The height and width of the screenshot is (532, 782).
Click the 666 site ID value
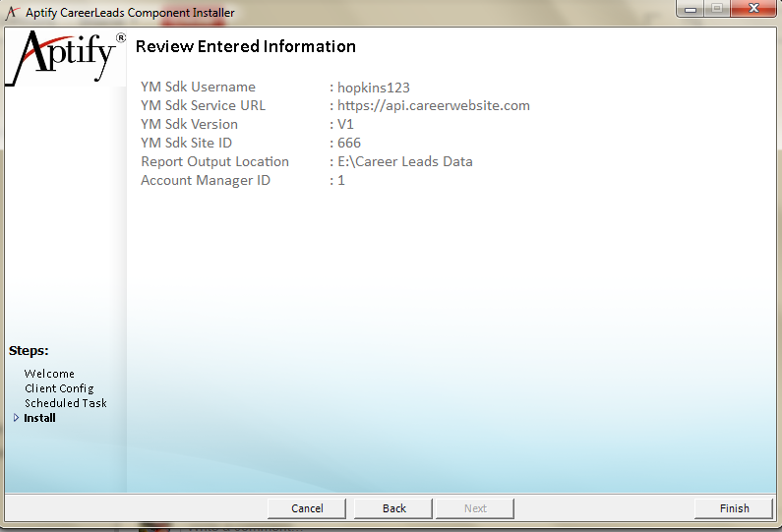(349, 144)
